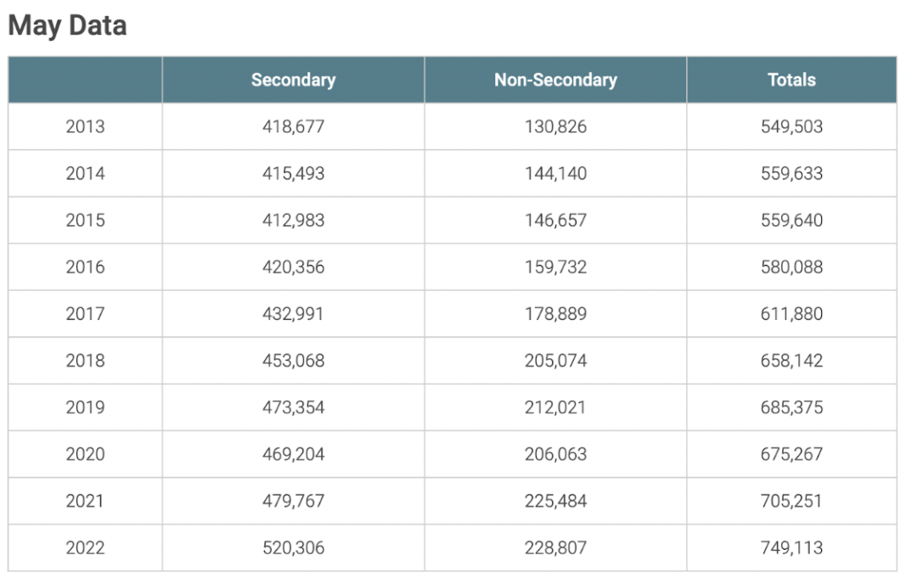Click the Non-Secondary column header
Screen dimensions: 917x588
tap(555, 80)
